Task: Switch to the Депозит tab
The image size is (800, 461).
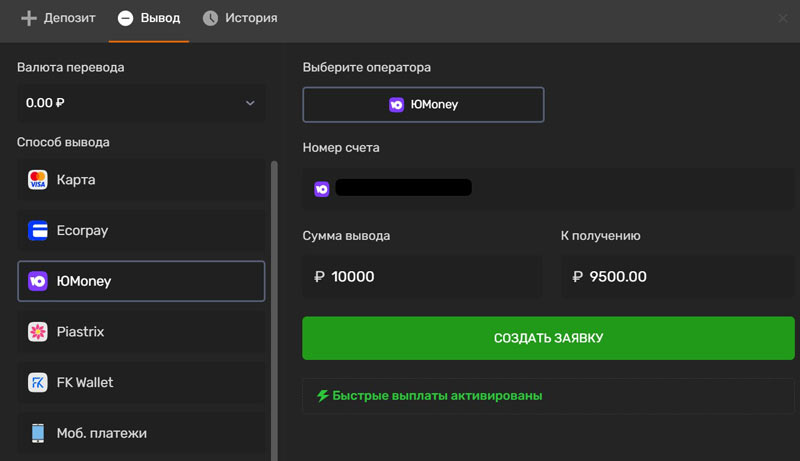Action: tap(58, 18)
